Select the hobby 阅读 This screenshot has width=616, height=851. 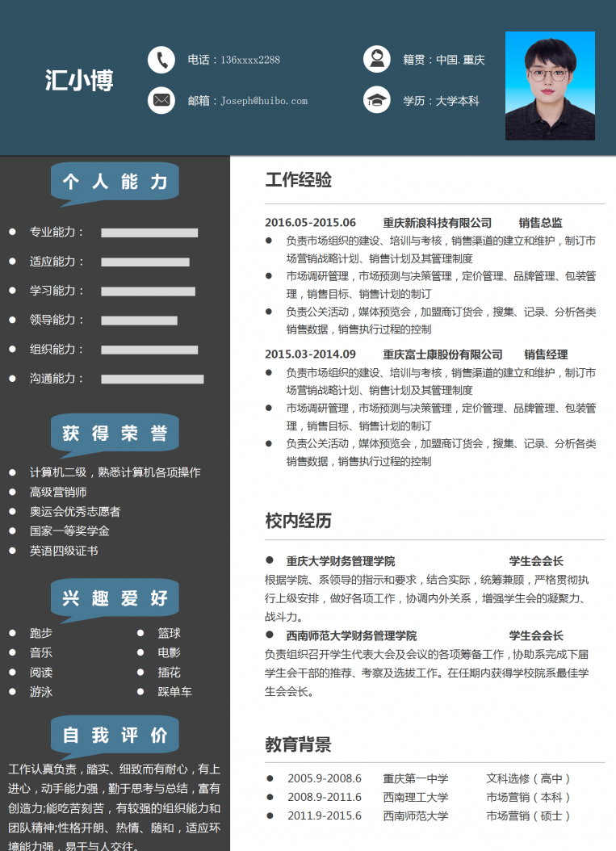(40, 673)
